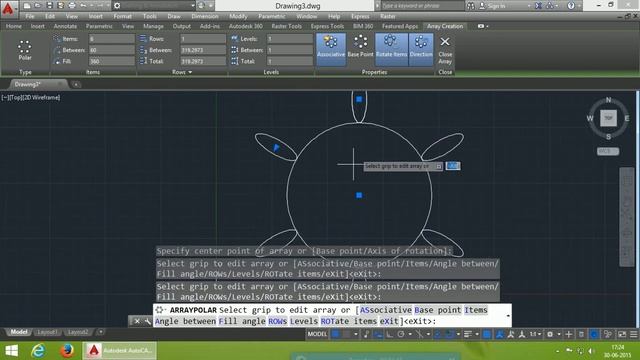Select the Array Creation ribbon tab
This screenshot has height=360, width=640.
[445, 26]
